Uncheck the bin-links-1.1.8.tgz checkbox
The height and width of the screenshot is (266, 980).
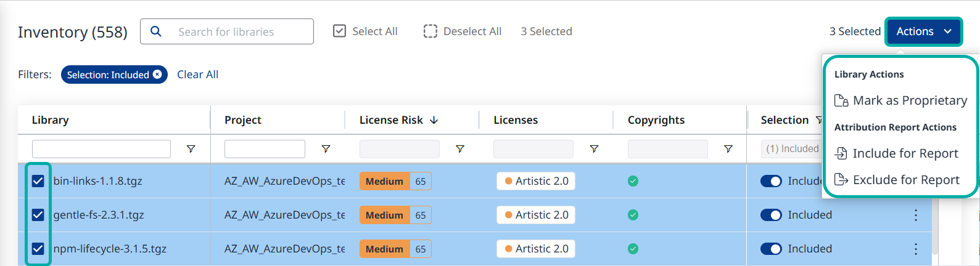tap(38, 181)
